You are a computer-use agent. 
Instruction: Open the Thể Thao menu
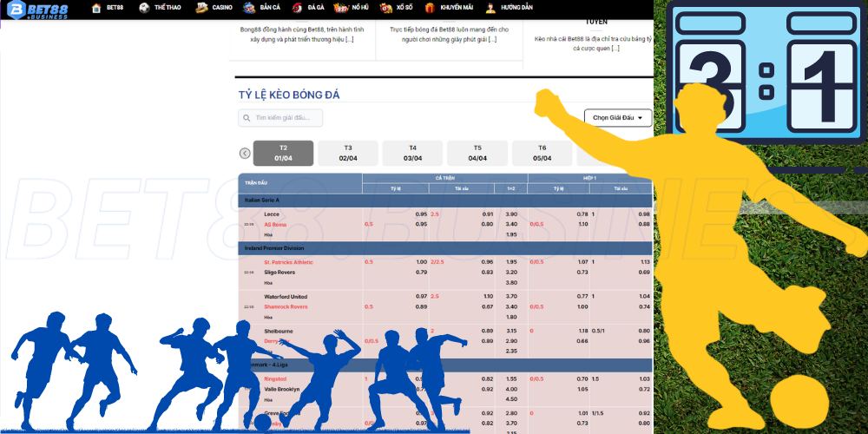pos(168,8)
